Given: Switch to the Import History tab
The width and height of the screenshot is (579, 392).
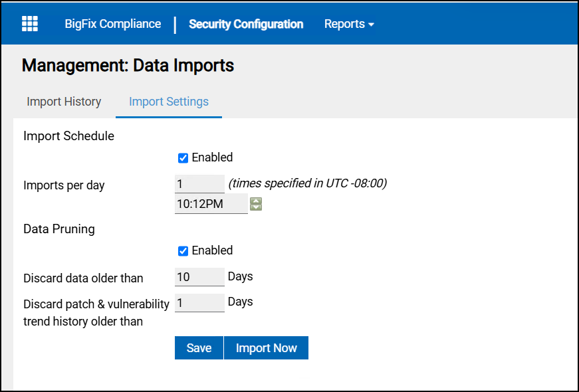Looking at the screenshot, I should click(x=64, y=102).
